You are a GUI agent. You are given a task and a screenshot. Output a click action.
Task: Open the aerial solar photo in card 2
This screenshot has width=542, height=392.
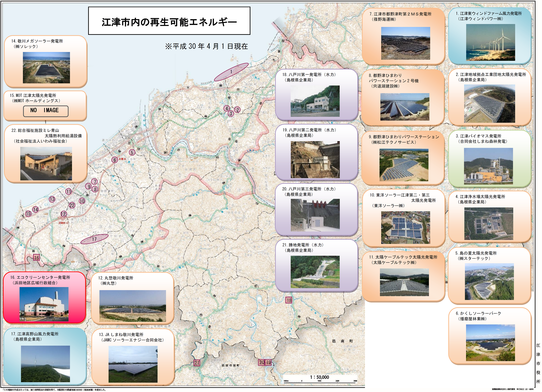489,104
